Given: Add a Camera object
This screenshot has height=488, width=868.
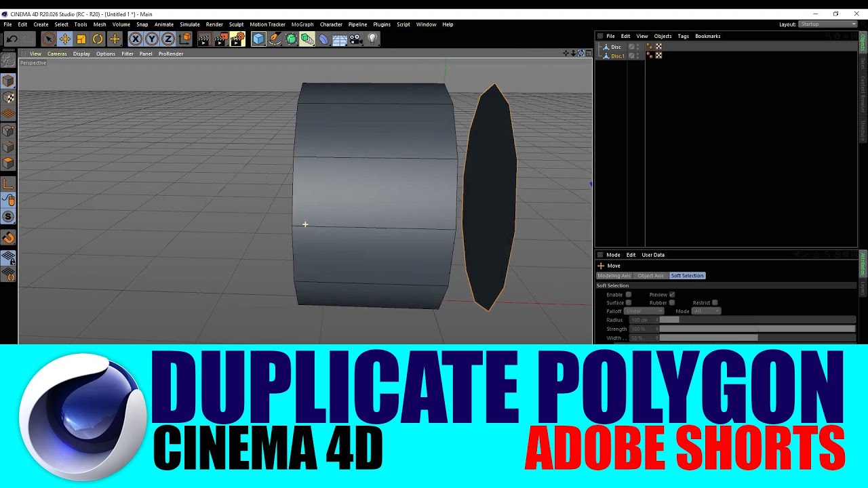Looking at the screenshot, I should coord(356,39).
